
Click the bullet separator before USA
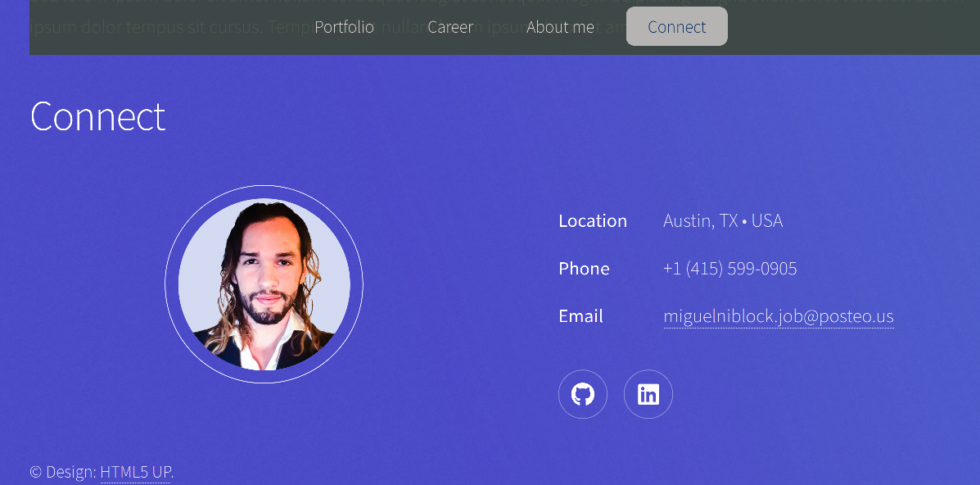click(x=744, y=221)
